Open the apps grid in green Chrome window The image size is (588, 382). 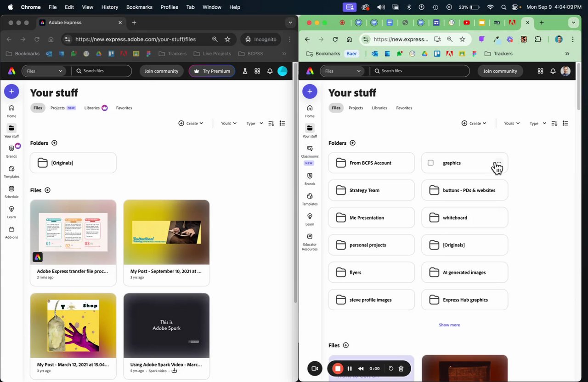540,71
